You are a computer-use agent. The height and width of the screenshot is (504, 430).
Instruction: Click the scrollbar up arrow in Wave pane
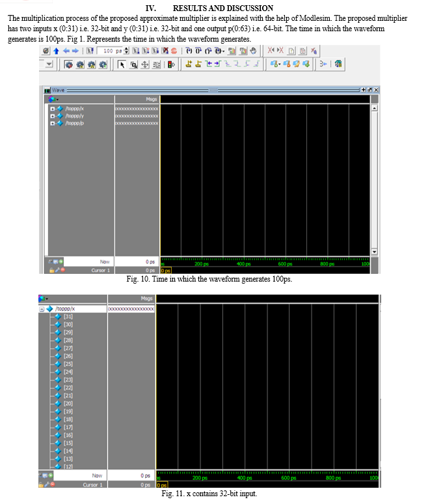tap(374, 109)
